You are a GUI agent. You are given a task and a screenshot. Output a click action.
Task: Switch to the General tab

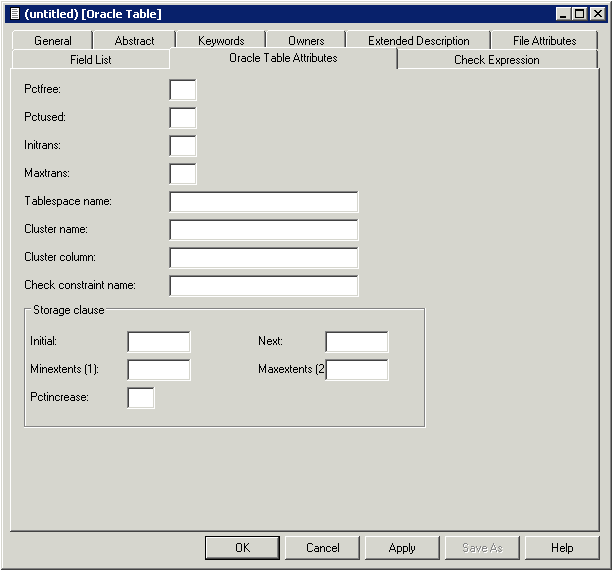point(53,41)
